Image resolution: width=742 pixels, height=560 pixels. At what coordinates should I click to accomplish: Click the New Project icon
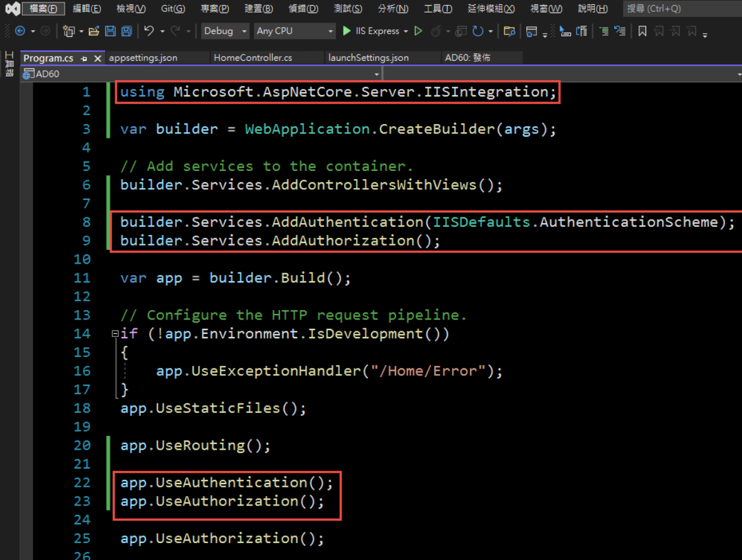point(68,31)
